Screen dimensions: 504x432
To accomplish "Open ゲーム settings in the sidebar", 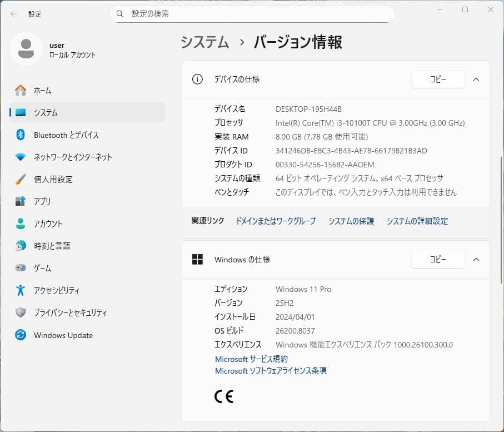I will pos(87,267).
